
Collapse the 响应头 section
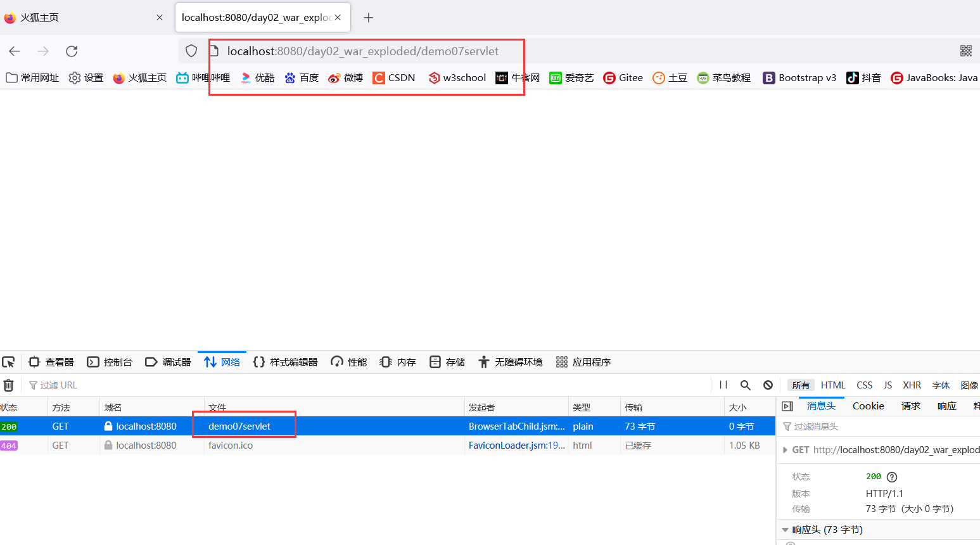[785, 529]
